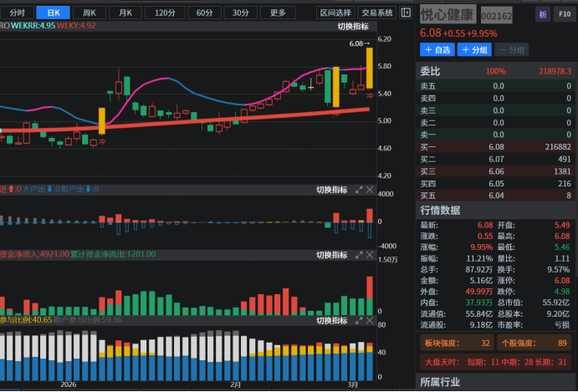
Task: Expand the big/retail outflow indicator panel
Action: [x=360, y=190]
